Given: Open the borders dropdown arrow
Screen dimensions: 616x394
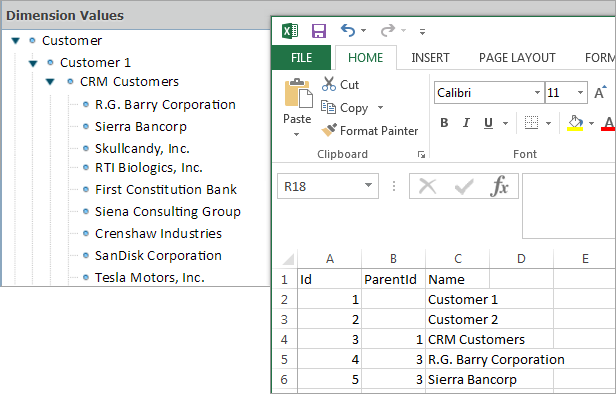Looking at the screenshot, I should click(x=548, y=123).
